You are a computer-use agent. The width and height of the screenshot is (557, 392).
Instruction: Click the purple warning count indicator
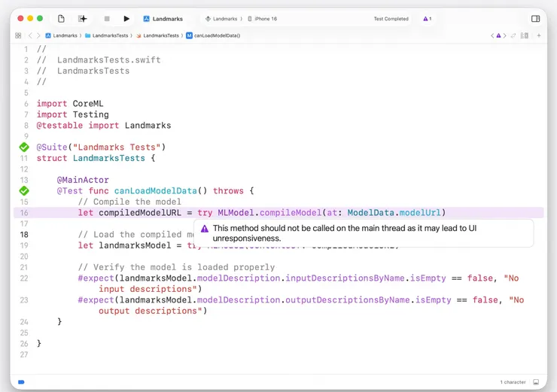(x=427, y=19)
